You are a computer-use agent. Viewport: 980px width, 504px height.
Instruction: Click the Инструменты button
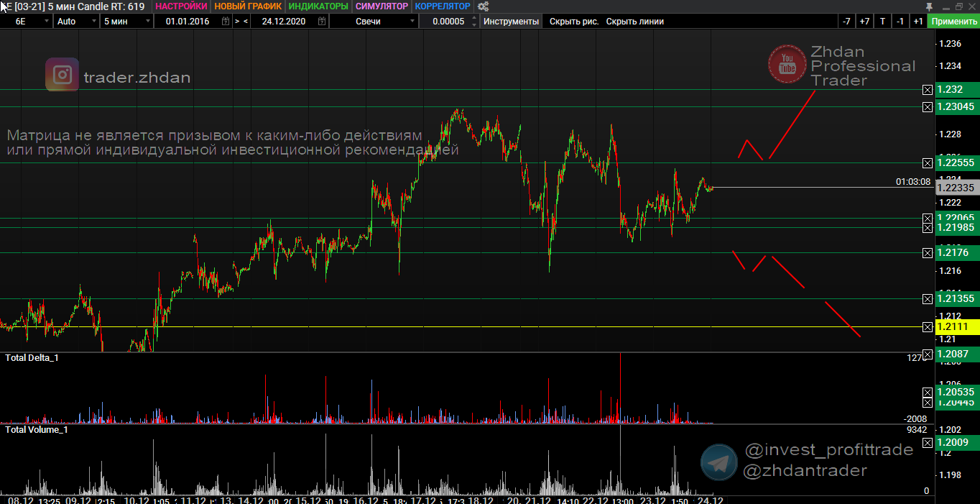click(x=512, y=22)
